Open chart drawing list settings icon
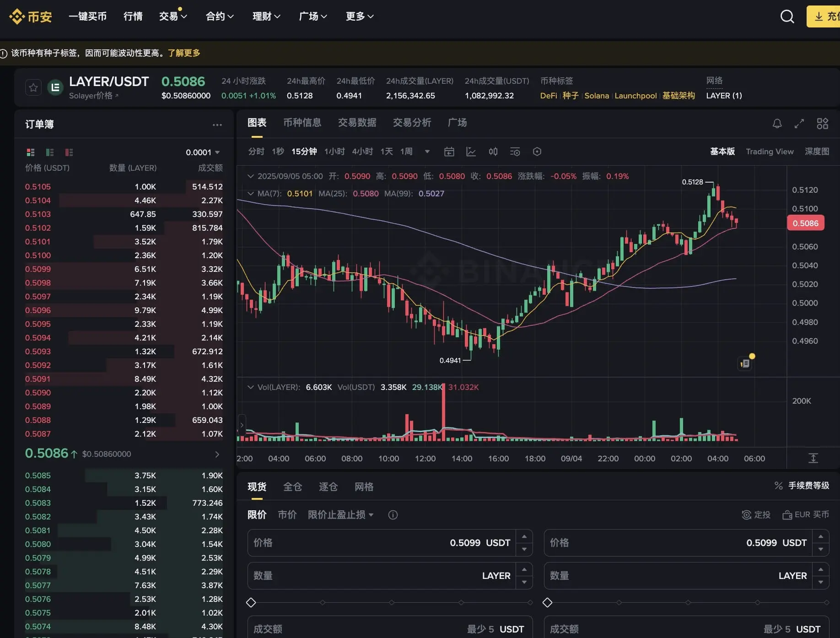This screenshot has width=840, height=638. pos(515,151)
